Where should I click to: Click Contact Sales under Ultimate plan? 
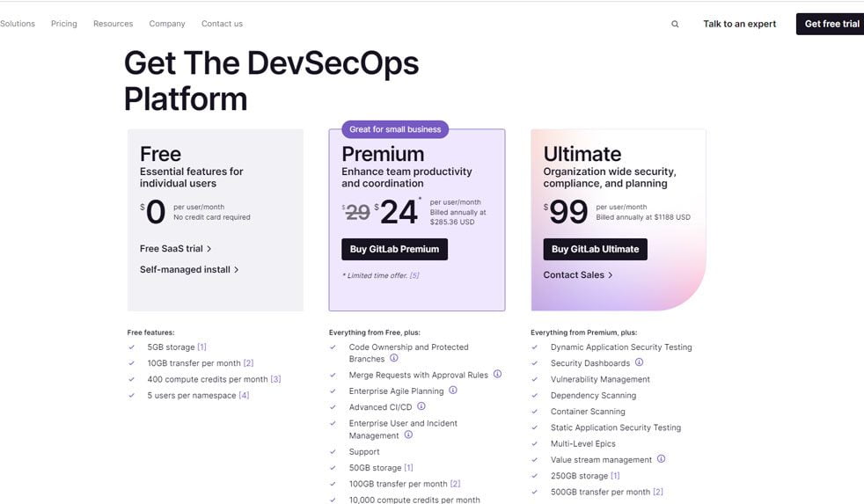coord(577,275)
